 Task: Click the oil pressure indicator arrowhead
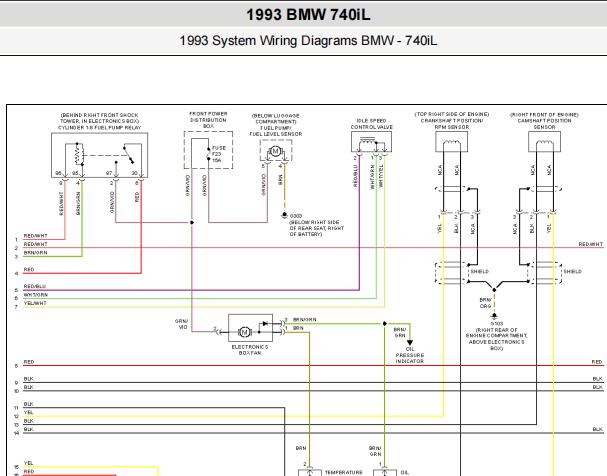(x=410, y=342)
